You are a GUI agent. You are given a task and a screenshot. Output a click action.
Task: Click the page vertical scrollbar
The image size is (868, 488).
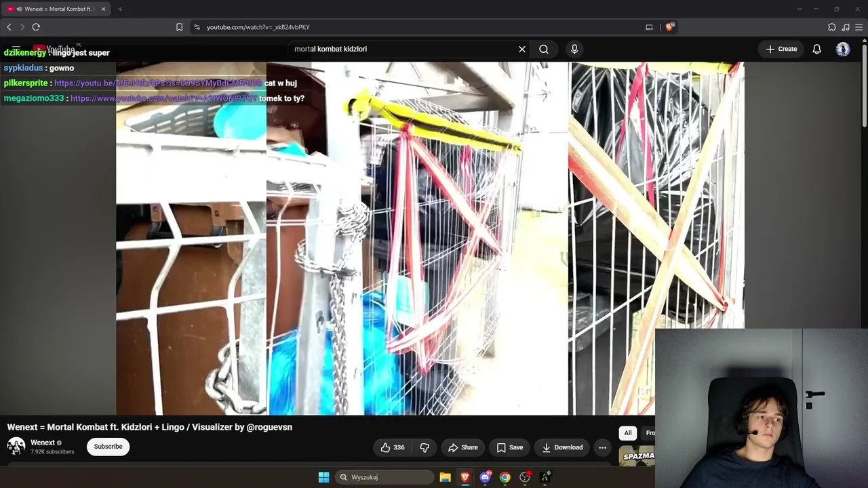click(864, 85)
